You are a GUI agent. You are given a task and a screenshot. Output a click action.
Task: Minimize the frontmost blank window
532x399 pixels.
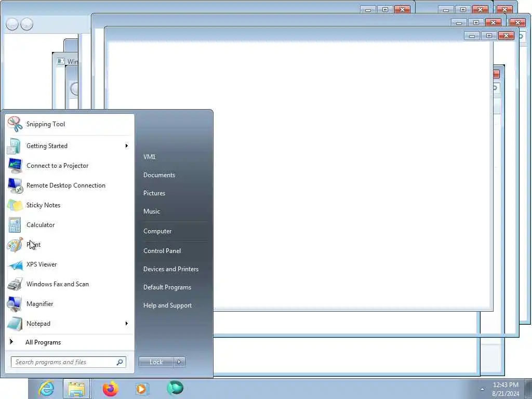(472, 36)
